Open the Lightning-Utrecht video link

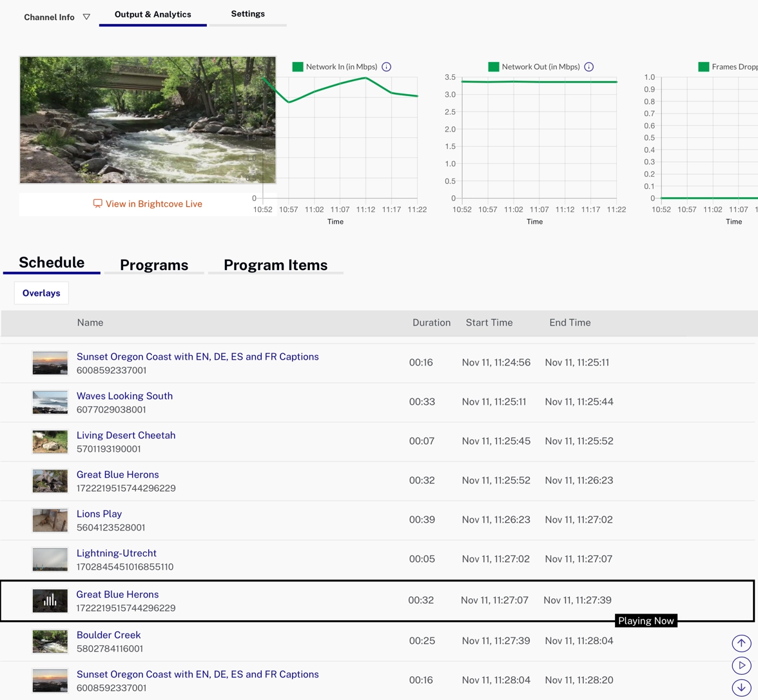(116, 553)
